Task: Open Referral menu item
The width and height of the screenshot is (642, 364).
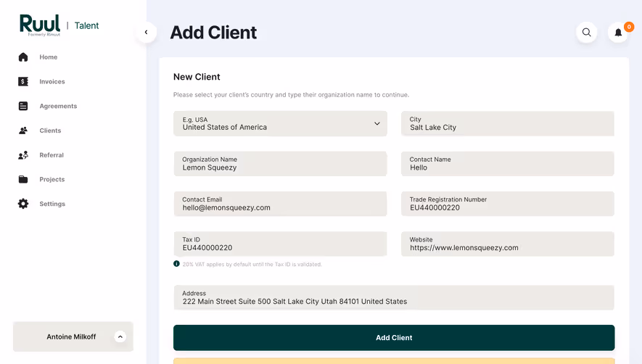Action: [x=52, y=155]
